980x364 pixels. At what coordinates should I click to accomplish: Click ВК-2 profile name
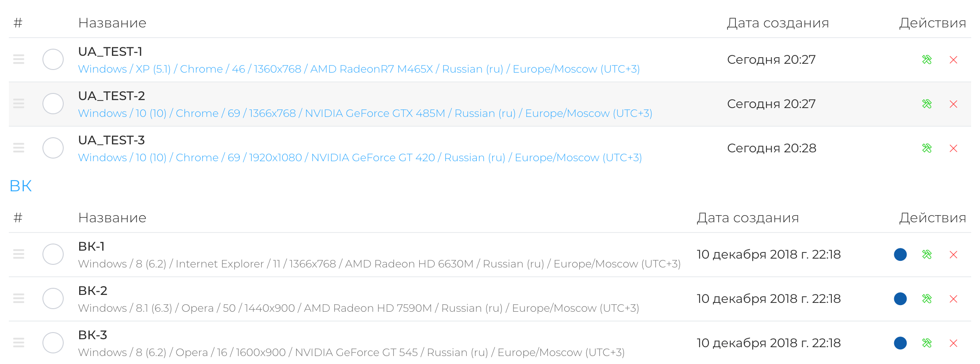pyautogui.click(x=93, y=291)
